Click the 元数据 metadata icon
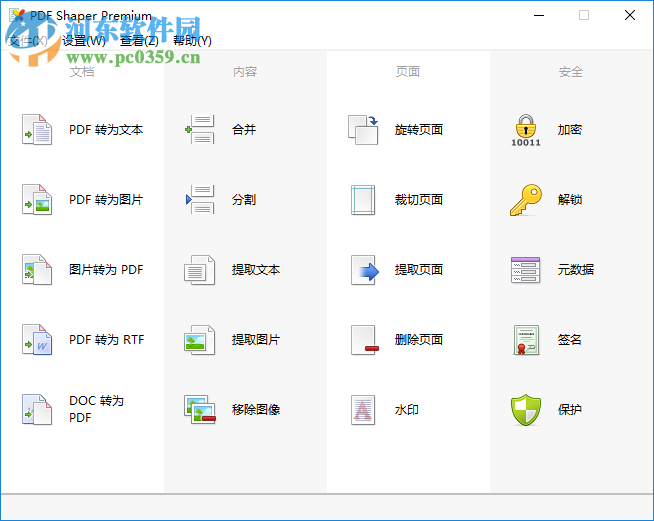The image size is (654, 521). (x=526, y=270)
